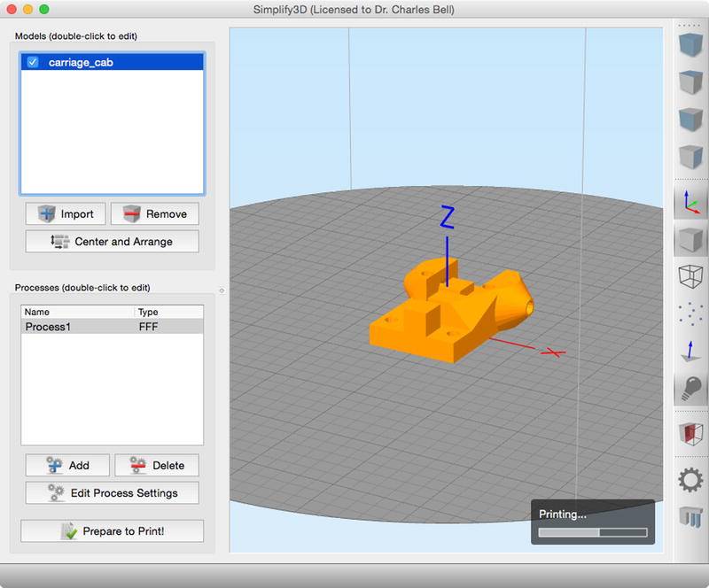
Task: Toggle the coordinate axes display icon
Action: [691, 202]
